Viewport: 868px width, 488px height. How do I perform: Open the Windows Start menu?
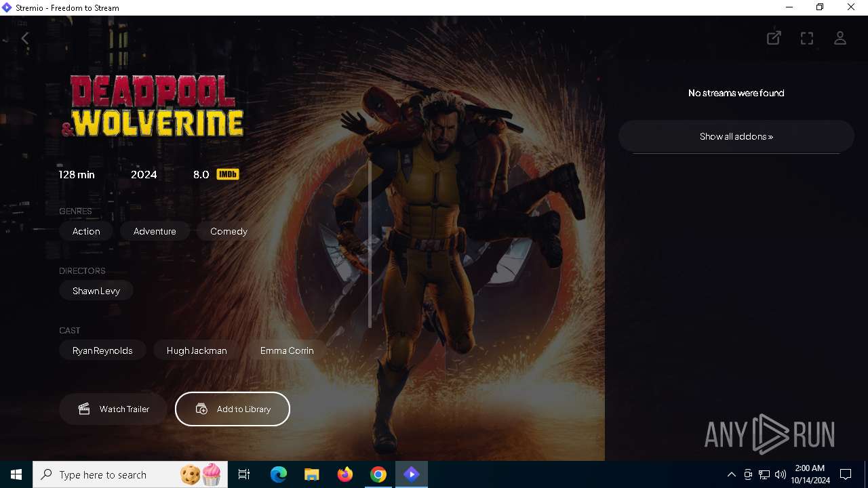16,474
